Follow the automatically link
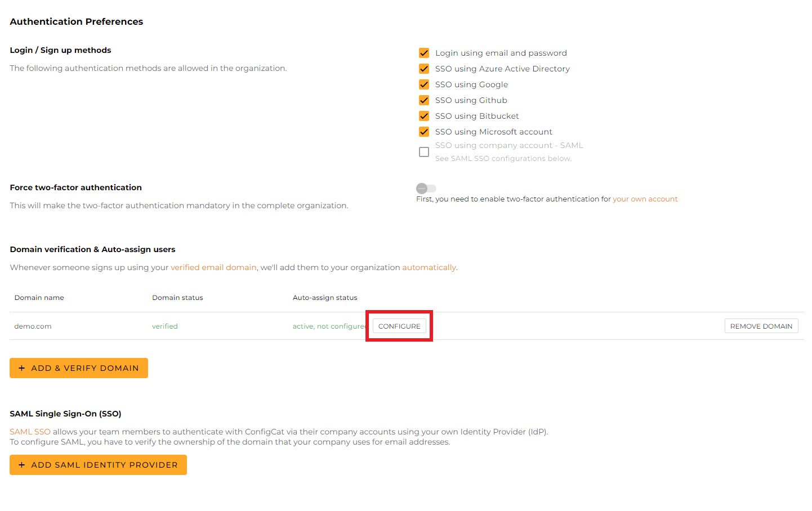This screenshot has width=812, height=511. point(429,267)
